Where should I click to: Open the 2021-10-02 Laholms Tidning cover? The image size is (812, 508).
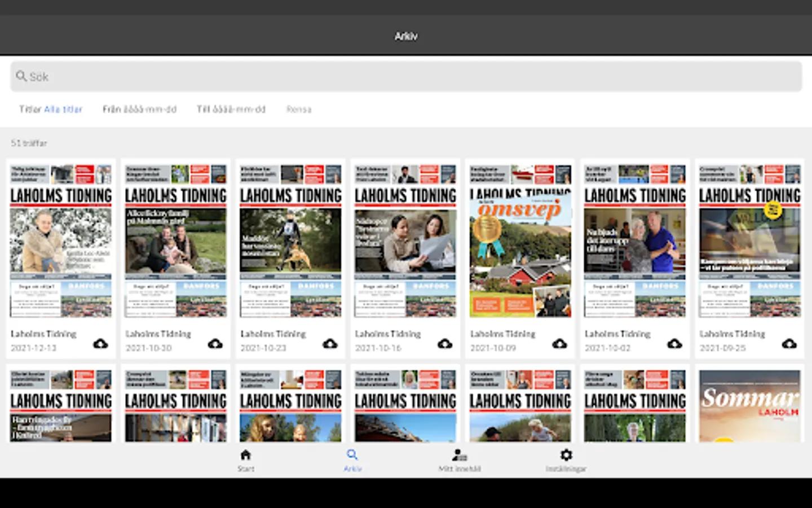tap(635, 240)
